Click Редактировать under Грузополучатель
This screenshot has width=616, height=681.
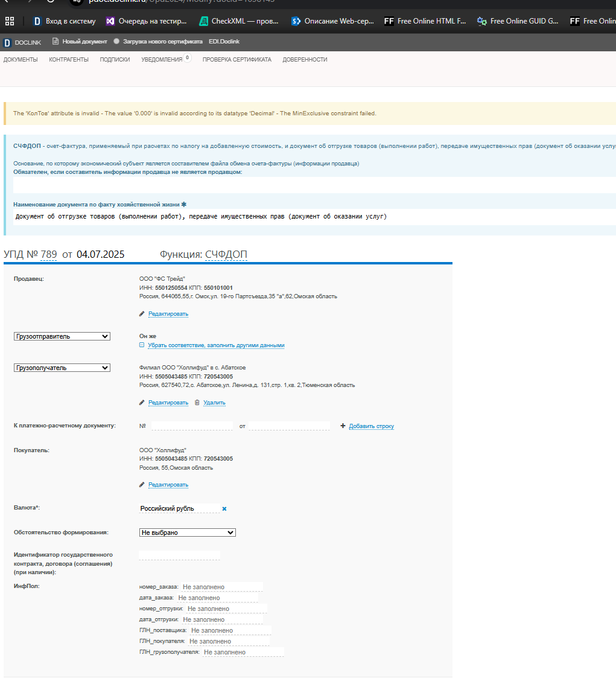[x=168, y=403]
